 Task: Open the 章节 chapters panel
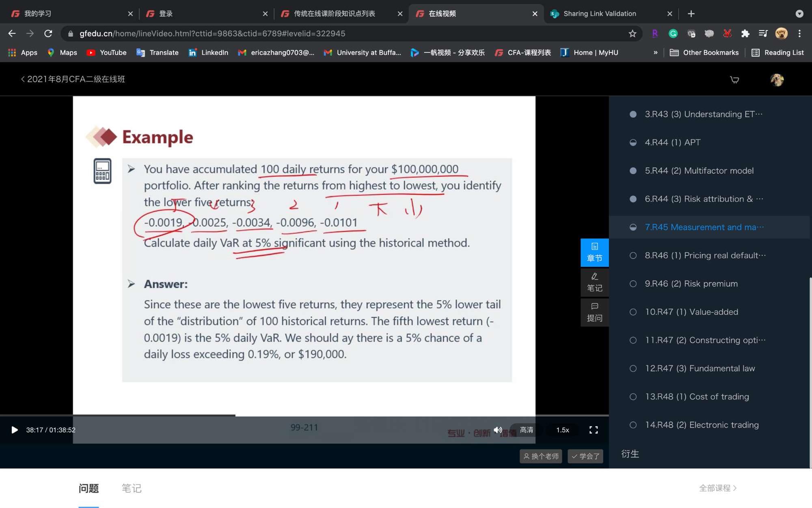[594, 252]
